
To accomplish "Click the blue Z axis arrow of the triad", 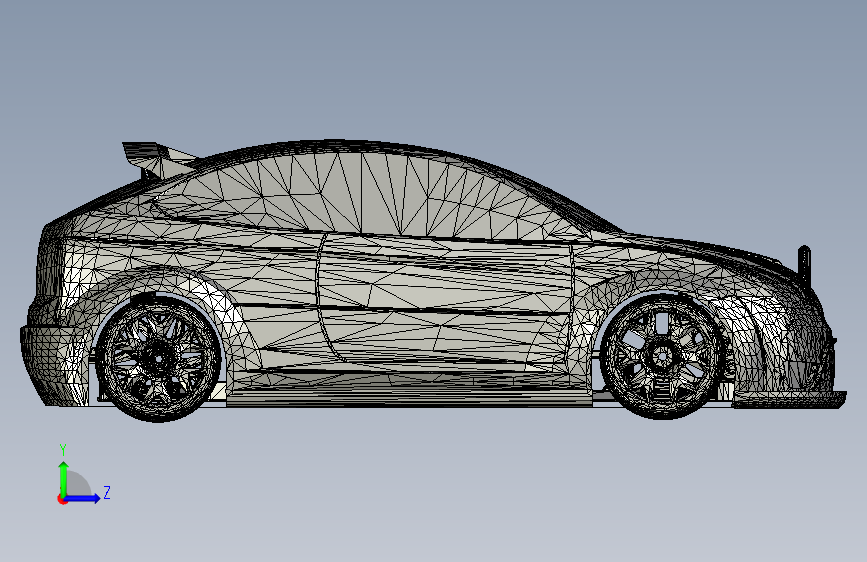I will click(83, 498).
